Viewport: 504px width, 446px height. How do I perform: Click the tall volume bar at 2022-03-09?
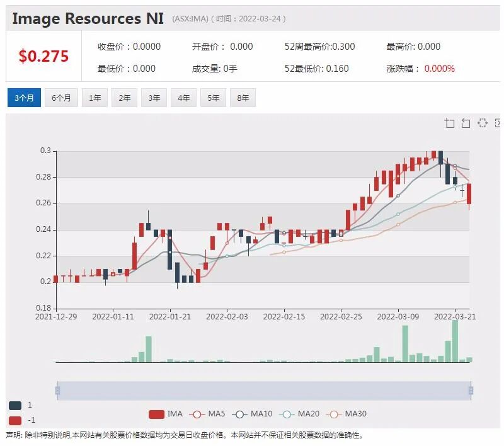(405, 344)
